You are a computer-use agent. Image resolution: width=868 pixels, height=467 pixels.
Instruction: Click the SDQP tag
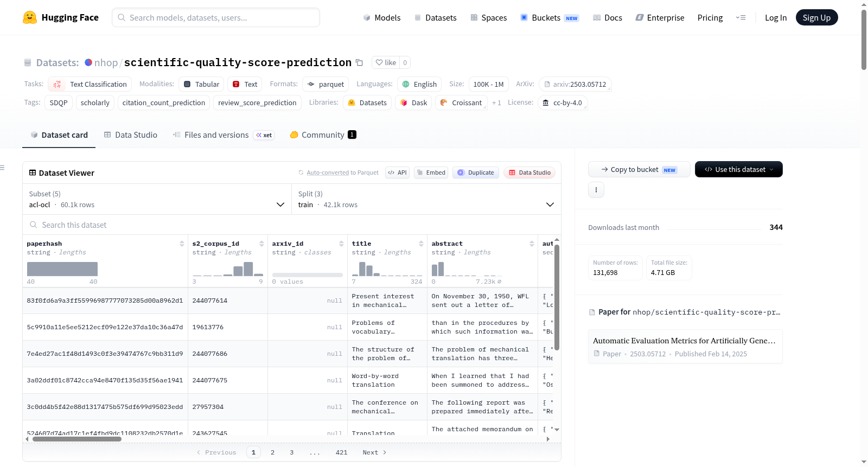[59, 103]
